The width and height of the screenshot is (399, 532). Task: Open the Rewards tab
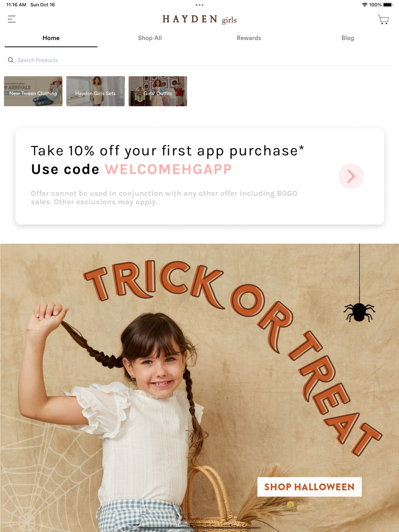click(249, 38)
